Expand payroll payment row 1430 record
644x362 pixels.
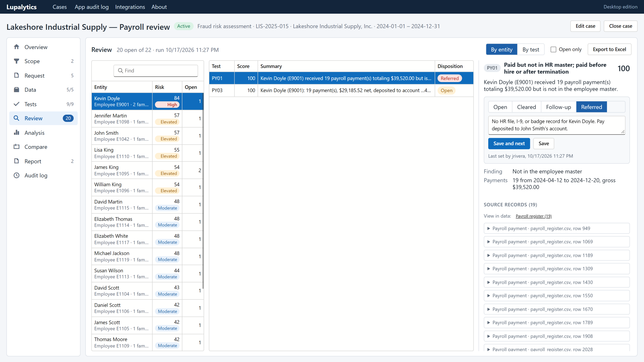click(556, 282)
